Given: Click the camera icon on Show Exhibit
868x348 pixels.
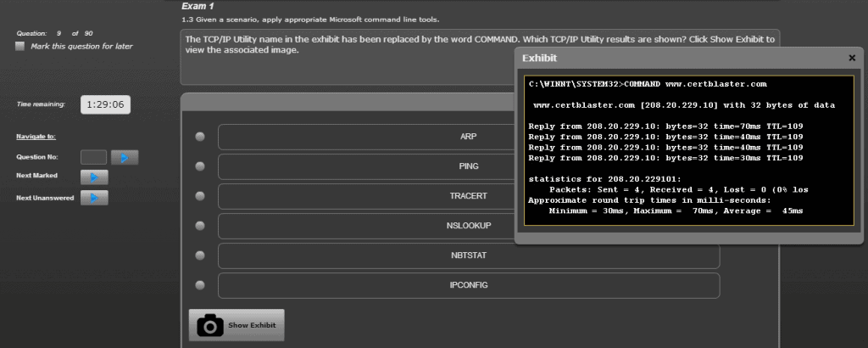Looking at the screenshot, I should pos(210,325).
